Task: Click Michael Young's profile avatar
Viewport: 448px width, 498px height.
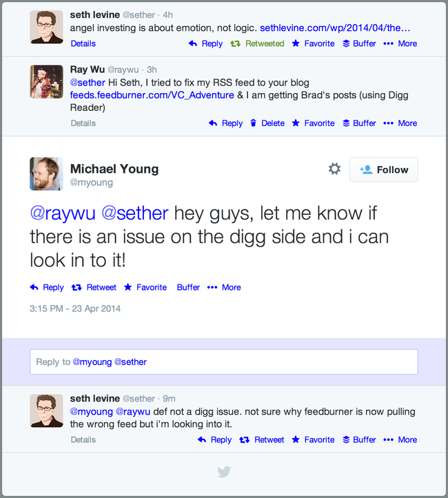Action: pos(46,174)
